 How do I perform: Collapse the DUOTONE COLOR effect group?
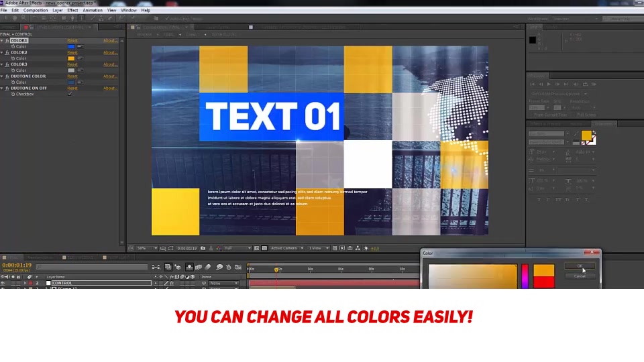pyautogui.click(x=2, y=76)
